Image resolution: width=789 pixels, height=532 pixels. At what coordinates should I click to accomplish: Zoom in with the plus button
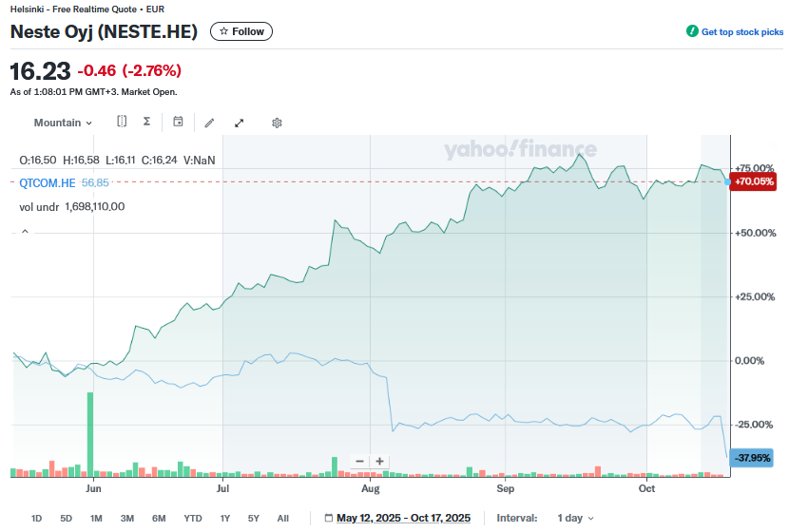tap(380, 461)
